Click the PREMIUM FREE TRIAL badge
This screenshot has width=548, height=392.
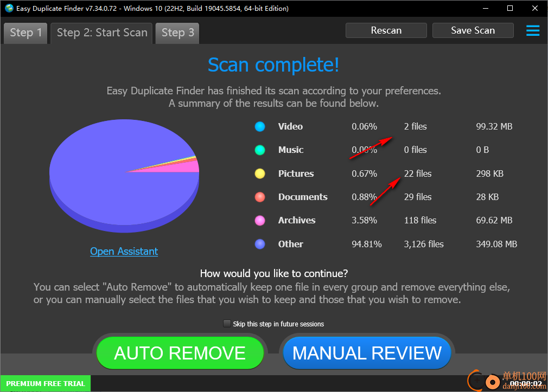click(x=46, y=383)
